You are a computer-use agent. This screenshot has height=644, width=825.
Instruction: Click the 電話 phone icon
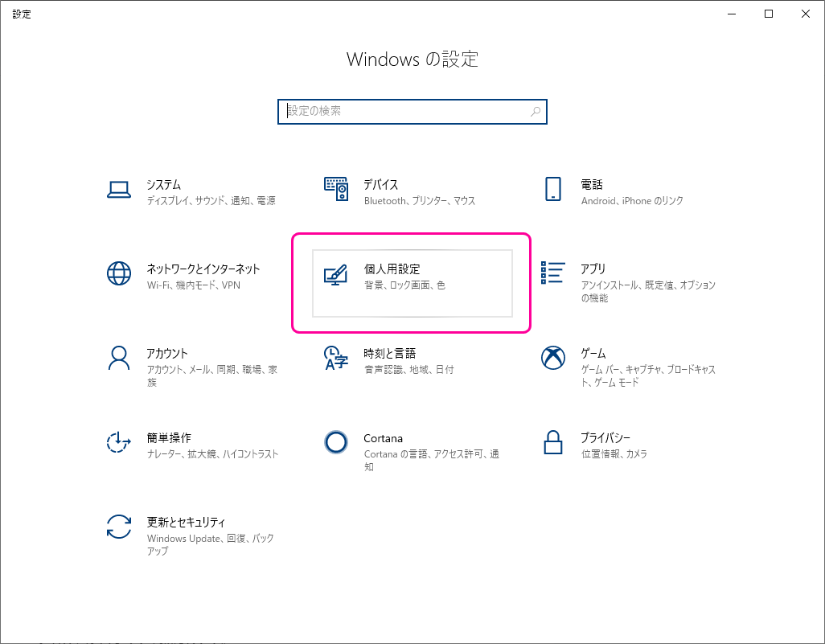tap(553, 189)
